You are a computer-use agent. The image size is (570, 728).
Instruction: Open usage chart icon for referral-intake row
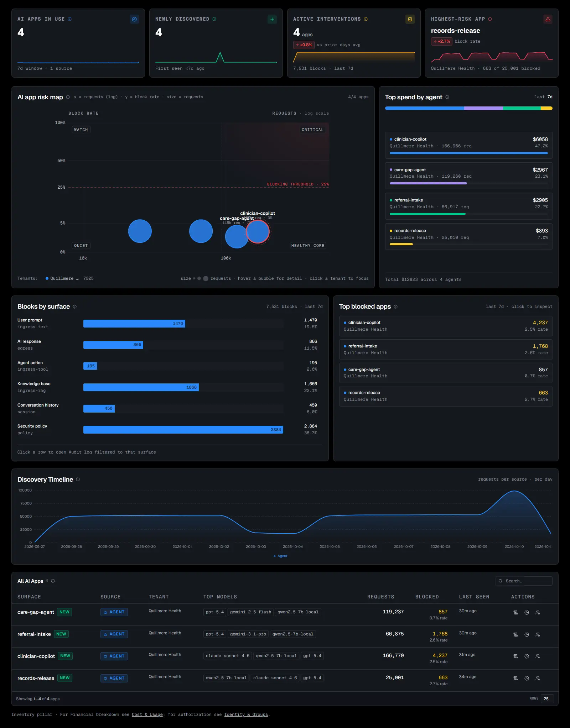coord(527,634)
